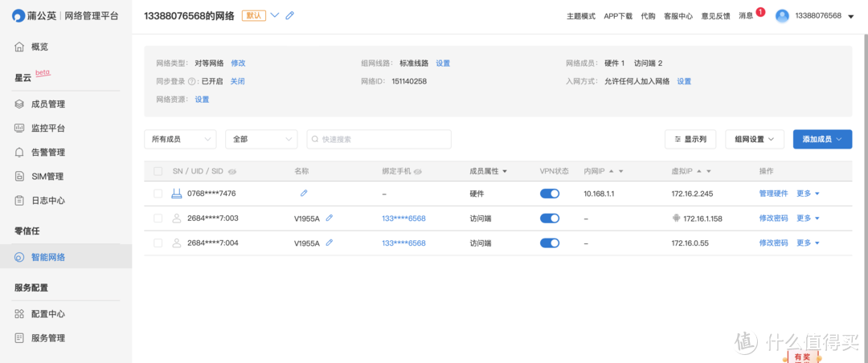Click 修改密码 for 2684****7:003
Screen dimensions: 868x363
[x=773, y=218]
